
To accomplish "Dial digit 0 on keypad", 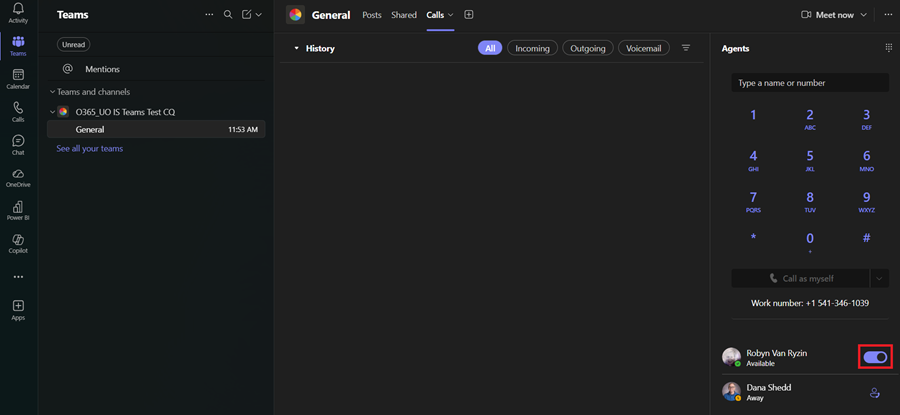I will point(810,242).
